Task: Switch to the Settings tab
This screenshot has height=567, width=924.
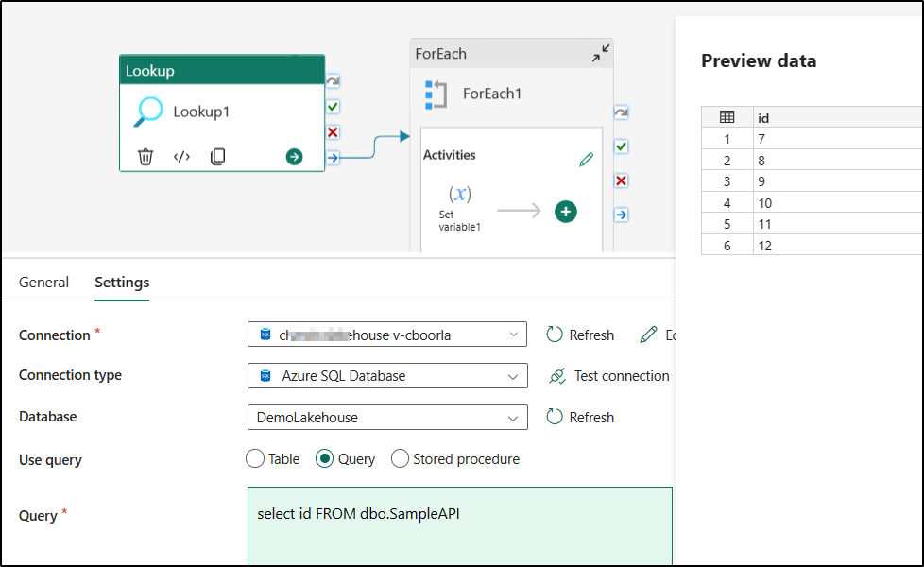Action: pyautogui.click(x=122, y=283)
